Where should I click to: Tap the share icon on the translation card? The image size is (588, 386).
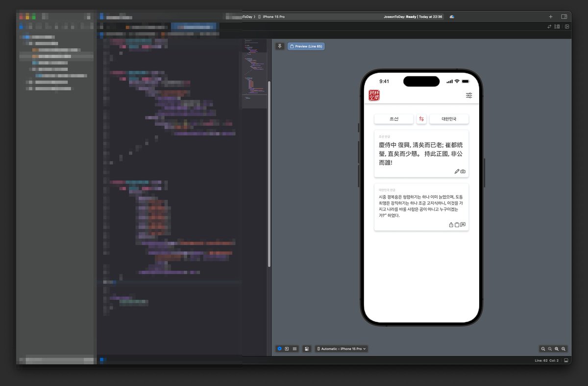tap(450, 225)
